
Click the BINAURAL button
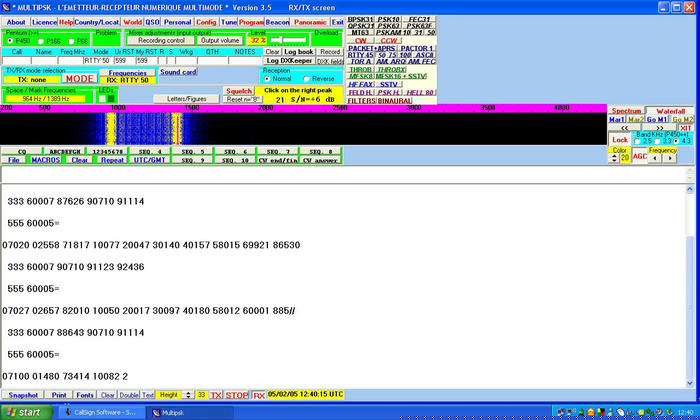pyautogui.click(x=394, y=101)
